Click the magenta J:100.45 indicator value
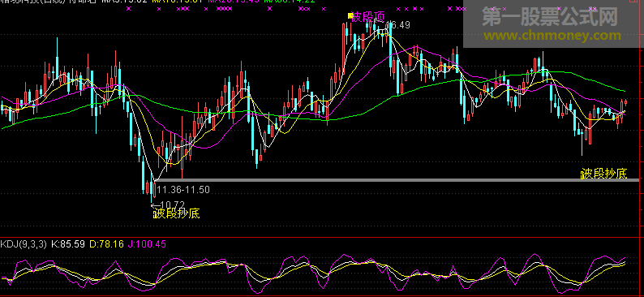The width and height of the screenshot is (644, 297). click(147, 244)
